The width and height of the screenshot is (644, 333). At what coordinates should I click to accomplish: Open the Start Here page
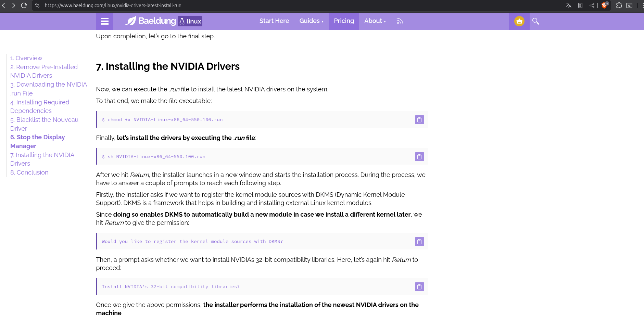click(274, 21)
